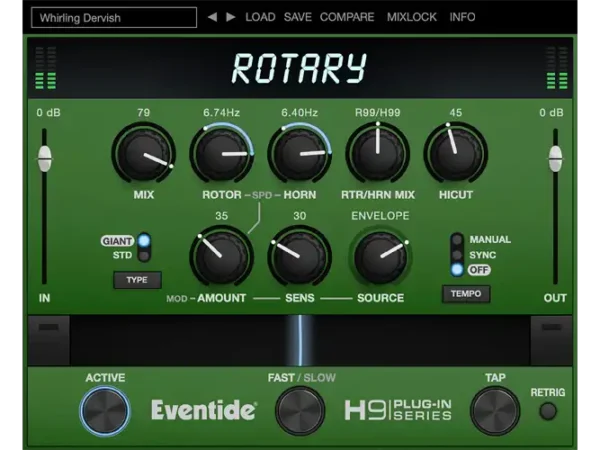Click the RTR/HRN MIX knob

pos(378,154)
